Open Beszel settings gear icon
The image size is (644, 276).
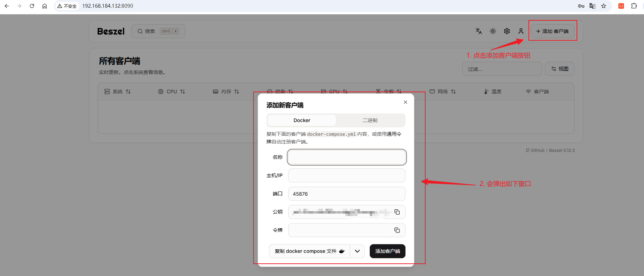(x=507, y=31)
